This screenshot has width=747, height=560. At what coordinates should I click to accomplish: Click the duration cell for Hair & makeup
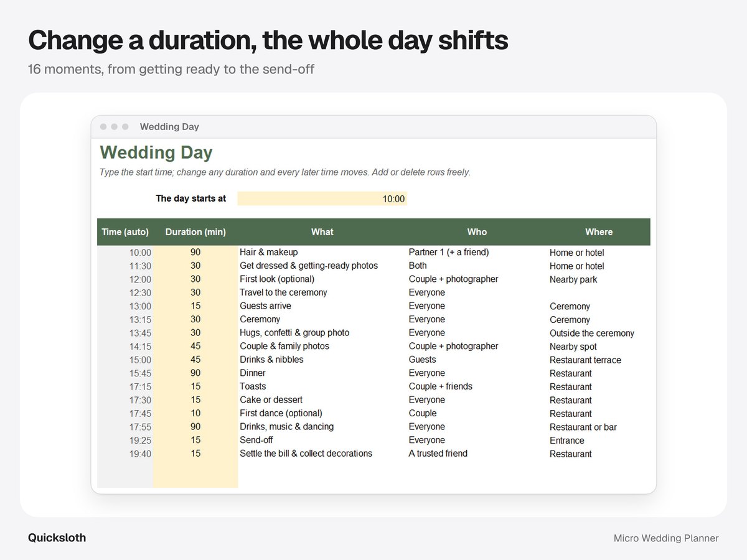point(195,253)
